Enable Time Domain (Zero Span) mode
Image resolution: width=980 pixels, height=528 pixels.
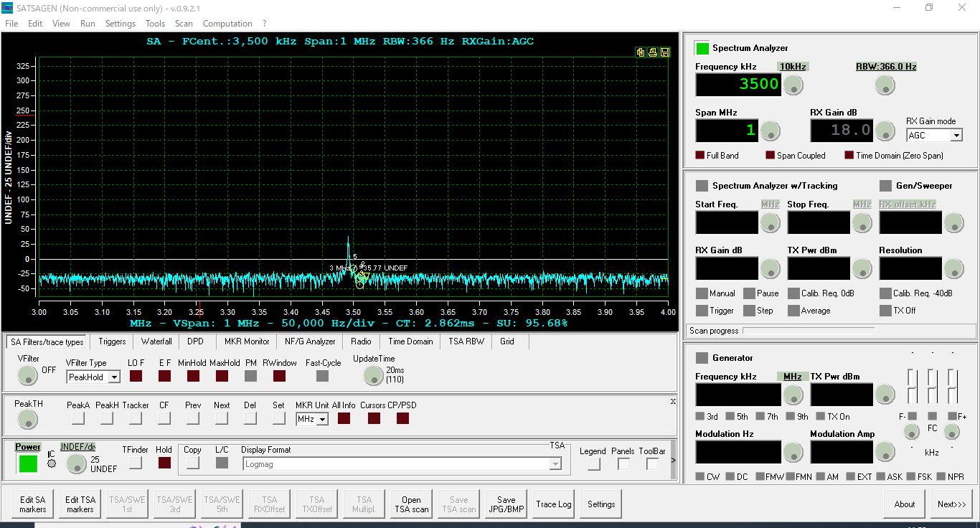click(x=849, y=156)
